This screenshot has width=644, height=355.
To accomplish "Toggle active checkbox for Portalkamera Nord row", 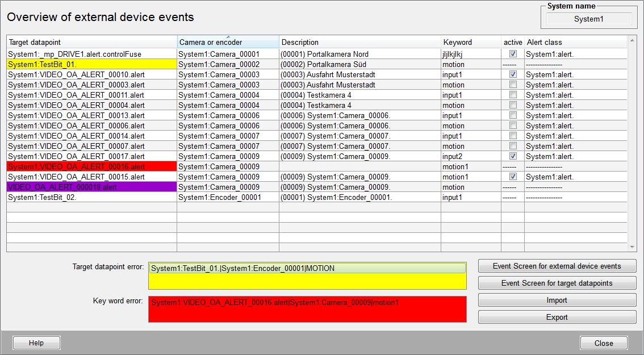I will click(513, 54).
